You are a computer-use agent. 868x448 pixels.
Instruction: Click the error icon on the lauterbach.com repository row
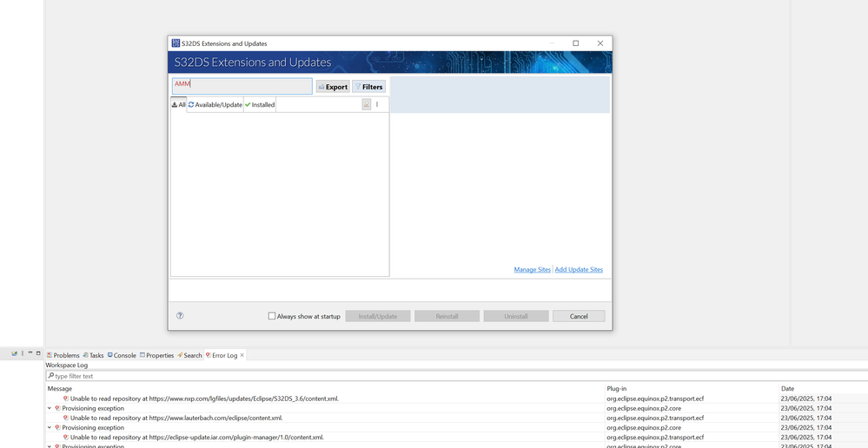point(66,418)
